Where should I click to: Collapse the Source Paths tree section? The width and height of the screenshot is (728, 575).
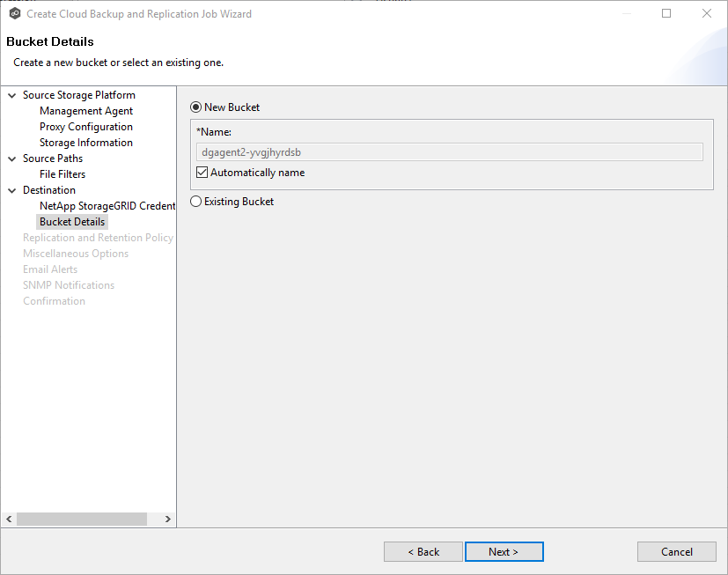click(x=11, y=158)
